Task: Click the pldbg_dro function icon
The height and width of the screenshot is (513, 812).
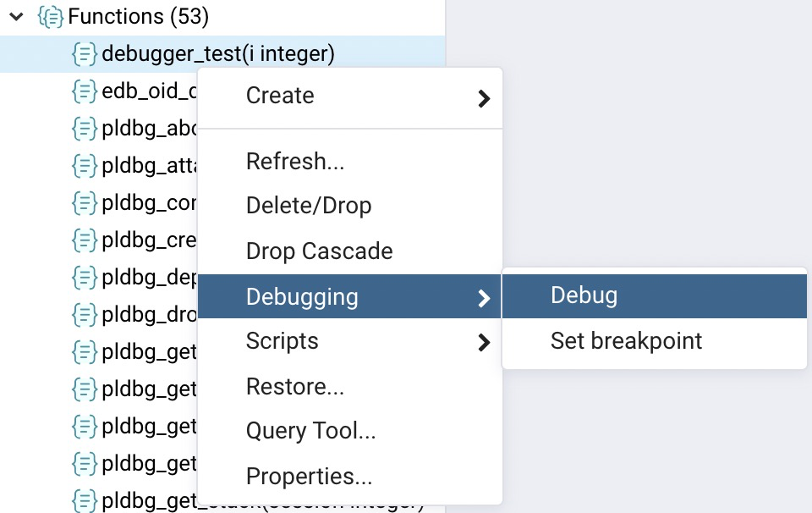Action: point(85,315)
